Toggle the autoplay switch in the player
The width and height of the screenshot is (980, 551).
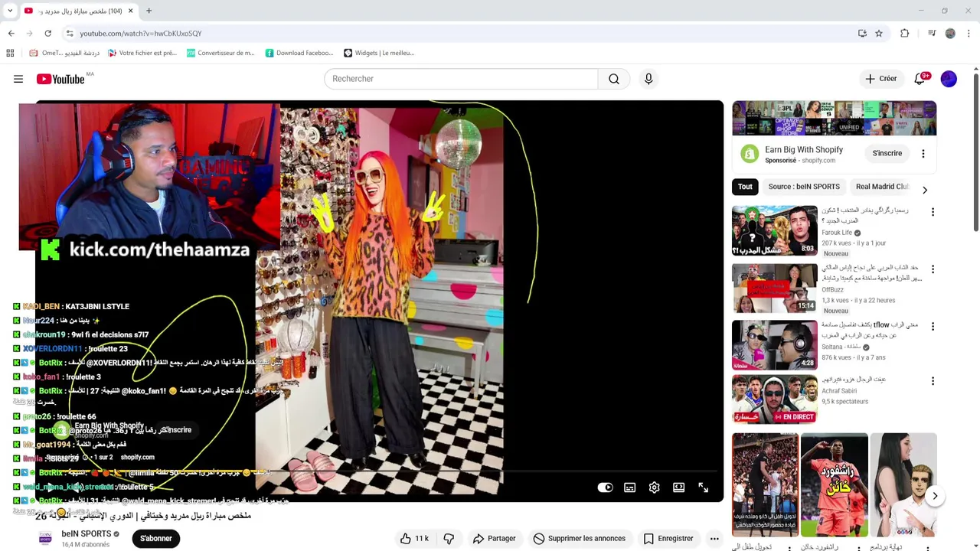click(x=605, y=487)
